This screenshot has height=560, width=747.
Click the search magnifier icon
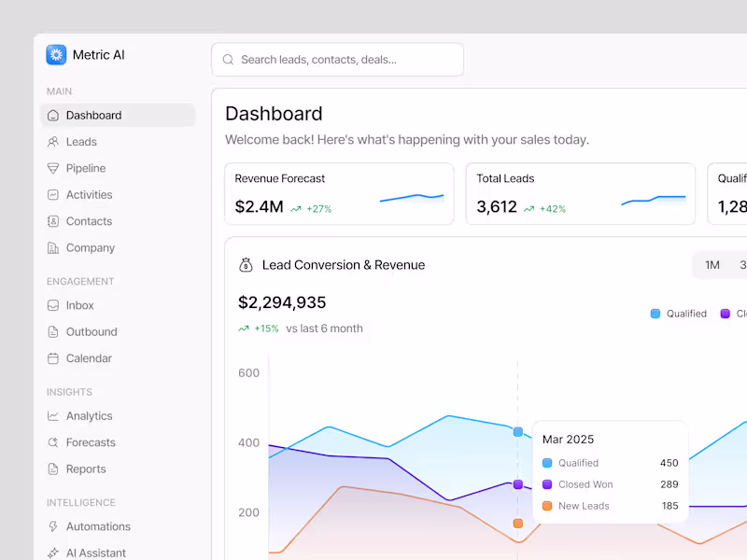click(x=228, y=59)
